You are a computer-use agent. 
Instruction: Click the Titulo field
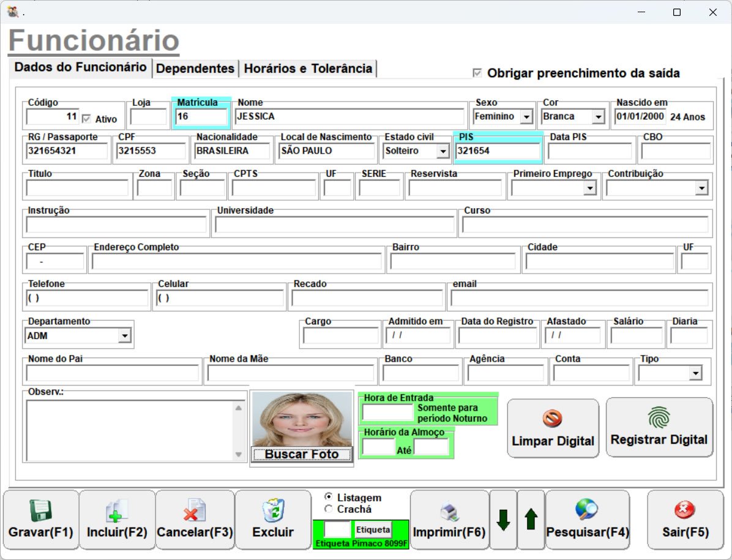(x=77, y=188)
